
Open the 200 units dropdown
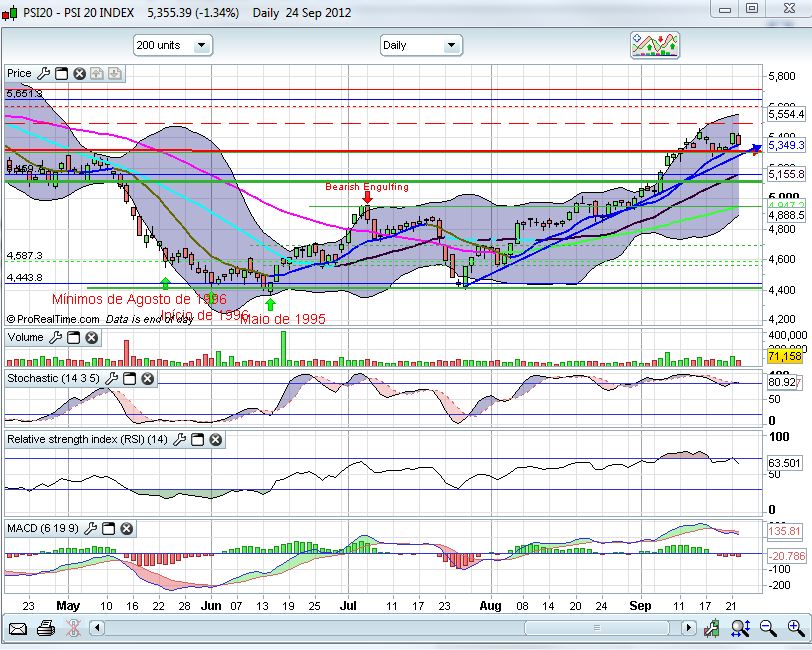pos(172,46)
